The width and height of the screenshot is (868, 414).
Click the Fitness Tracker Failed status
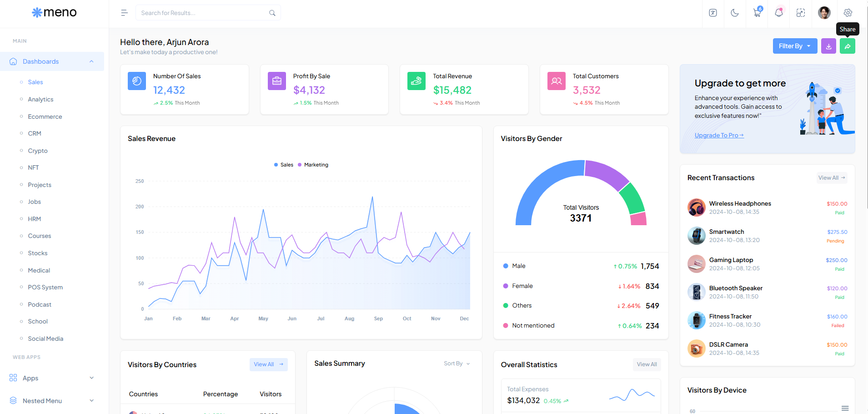[x=838, y=326]
